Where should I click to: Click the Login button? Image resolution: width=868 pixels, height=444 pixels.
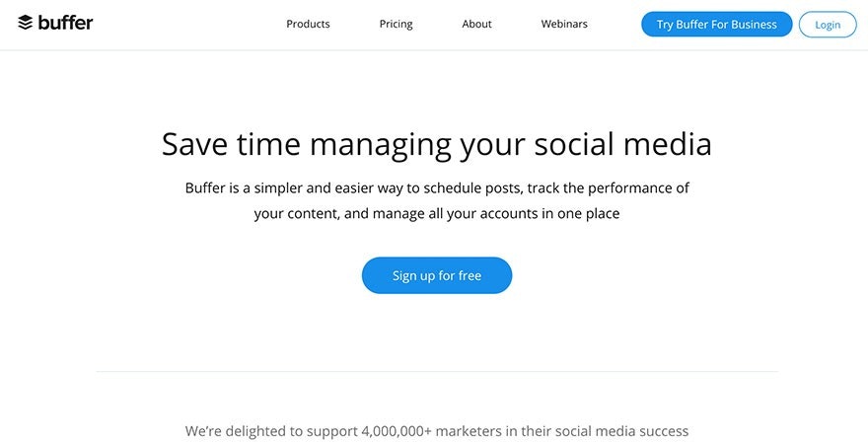pyautogui.click(x=828, y=25)
